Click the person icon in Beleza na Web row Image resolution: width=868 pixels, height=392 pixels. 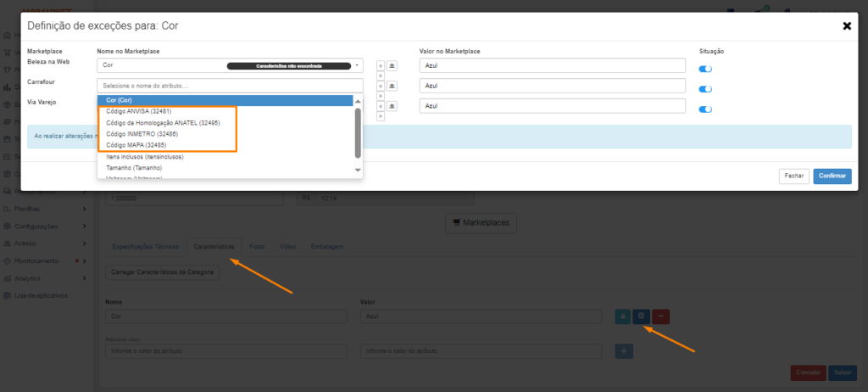392,65
